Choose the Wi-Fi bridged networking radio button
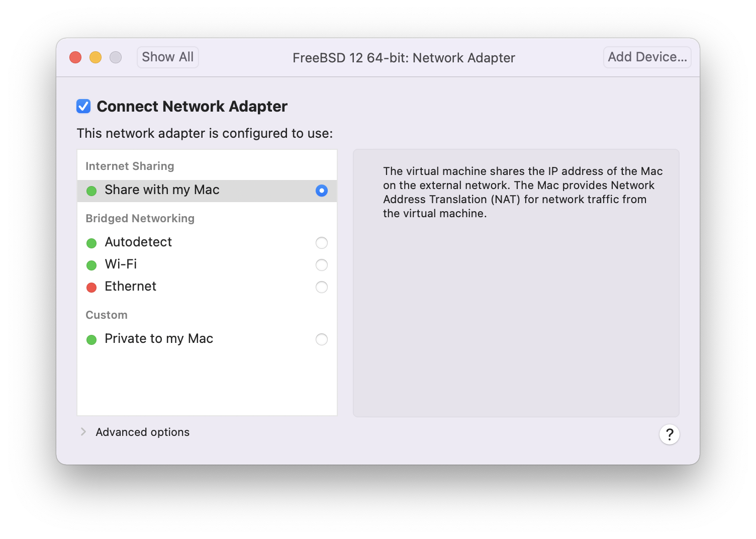The height and width of the screenshot is (539, 756). click(x=322, y=265)
